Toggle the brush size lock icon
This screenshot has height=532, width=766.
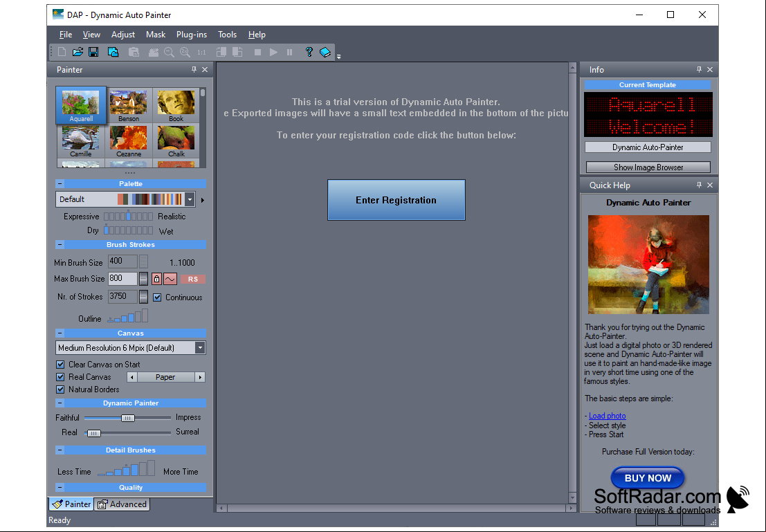click(156, 279)
